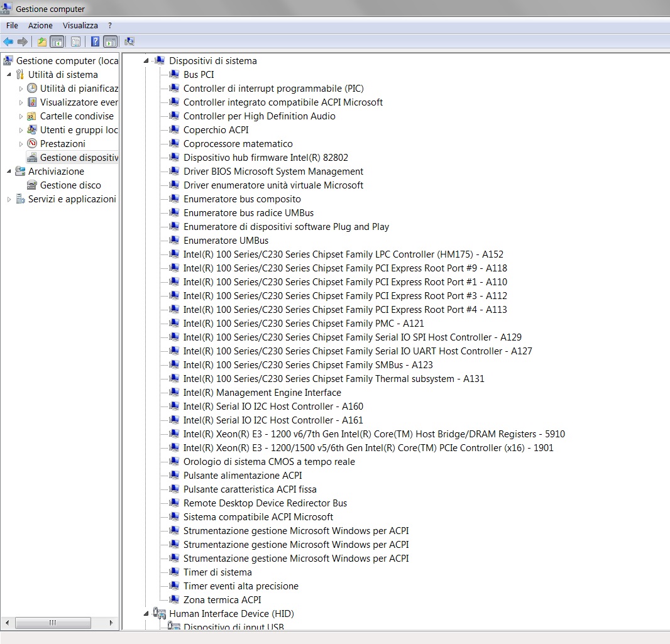The width and height of the screenshot is (670, 644).
Task: Click the Scan for hardware changes icon
Action: (x=129, y=41)
